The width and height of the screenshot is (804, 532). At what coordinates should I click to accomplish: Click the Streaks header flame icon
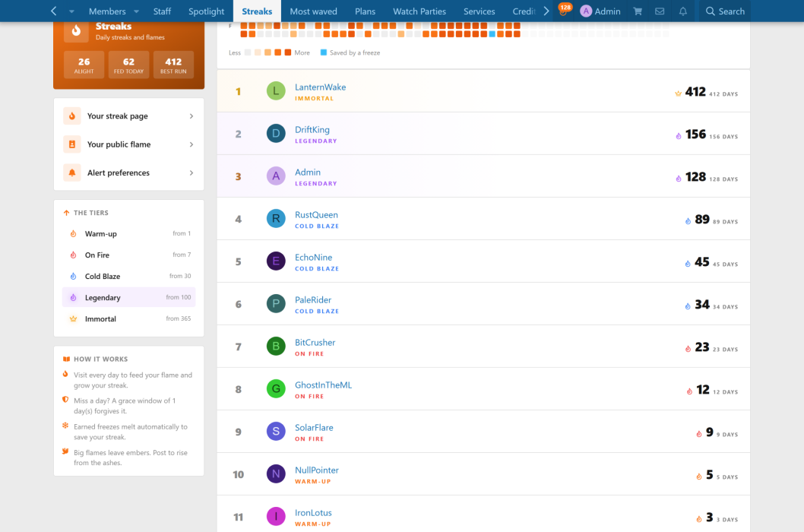76,31
